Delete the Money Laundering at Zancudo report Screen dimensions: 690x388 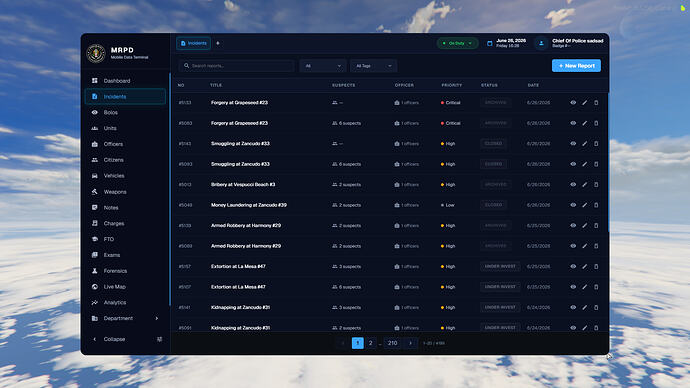tap(596, 205)
